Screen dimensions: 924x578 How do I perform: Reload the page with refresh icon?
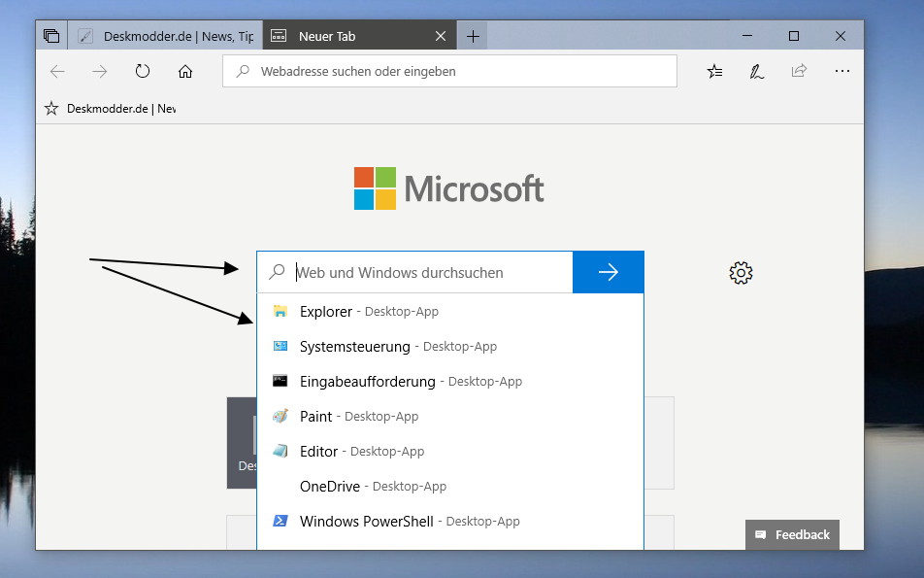pos(143,71)
